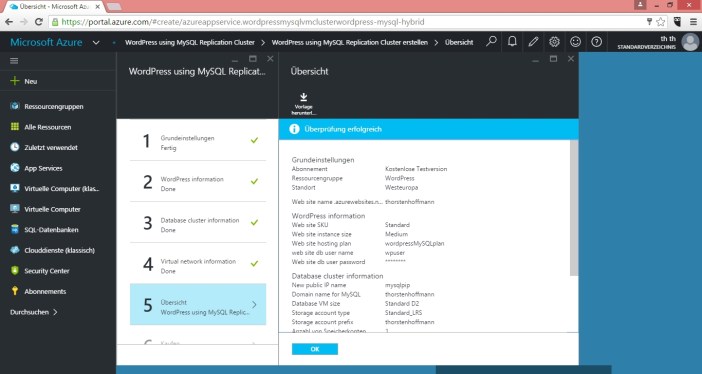Maximize the Übersicht blade

pyautogui.click(x=553, y=59)
